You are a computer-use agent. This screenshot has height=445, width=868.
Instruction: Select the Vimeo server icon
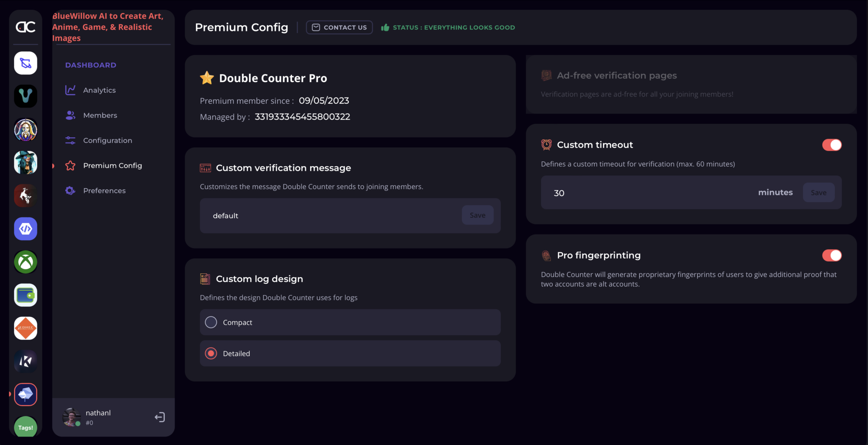tap(25, 96)
